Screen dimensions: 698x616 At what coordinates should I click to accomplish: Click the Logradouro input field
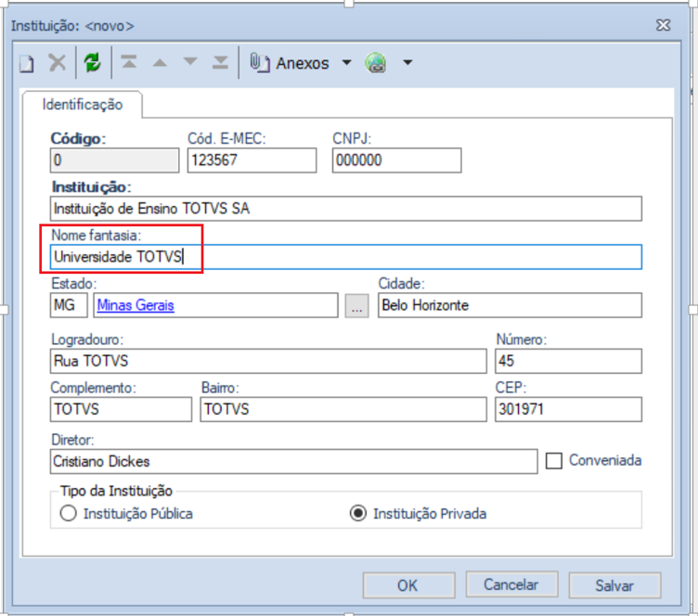pyautogui.click(x=268, y=361)
